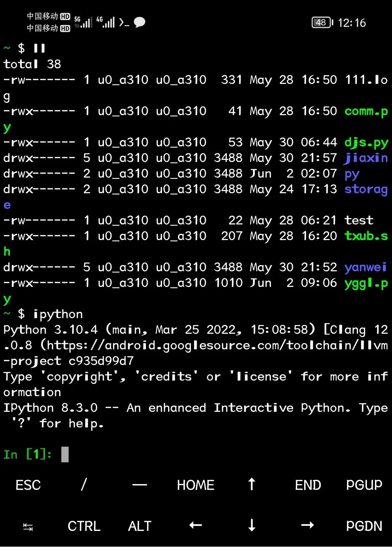Image resolution: width=392 pixels, height=552 pixels.
Task: Tap the PGUP extra key
Action: pos(364,485)
